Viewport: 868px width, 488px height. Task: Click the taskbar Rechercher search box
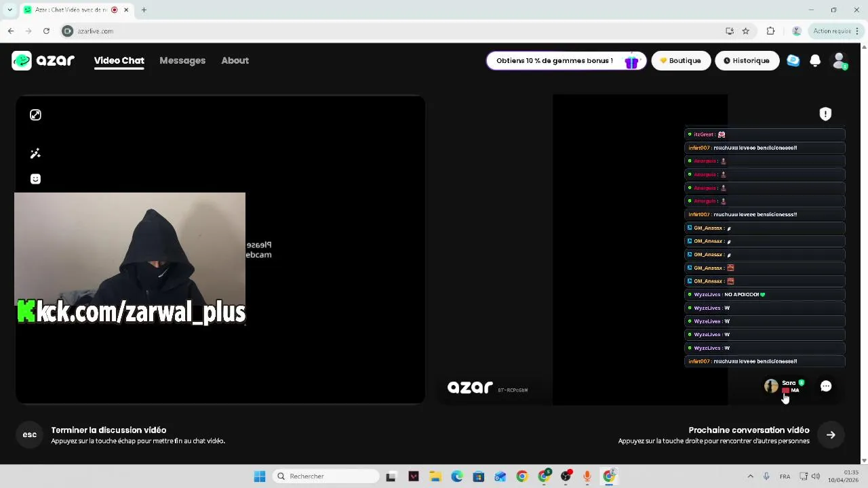tap(325, 476)
